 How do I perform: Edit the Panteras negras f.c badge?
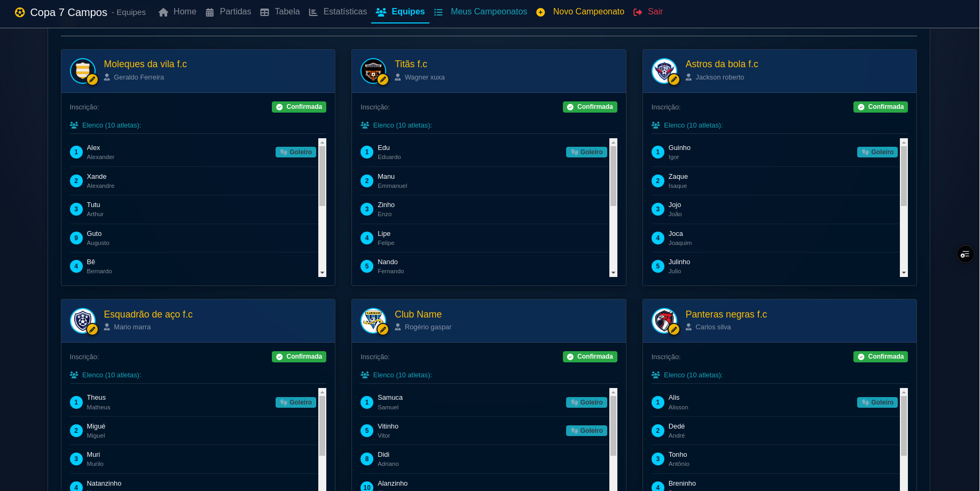pos(674,329)
